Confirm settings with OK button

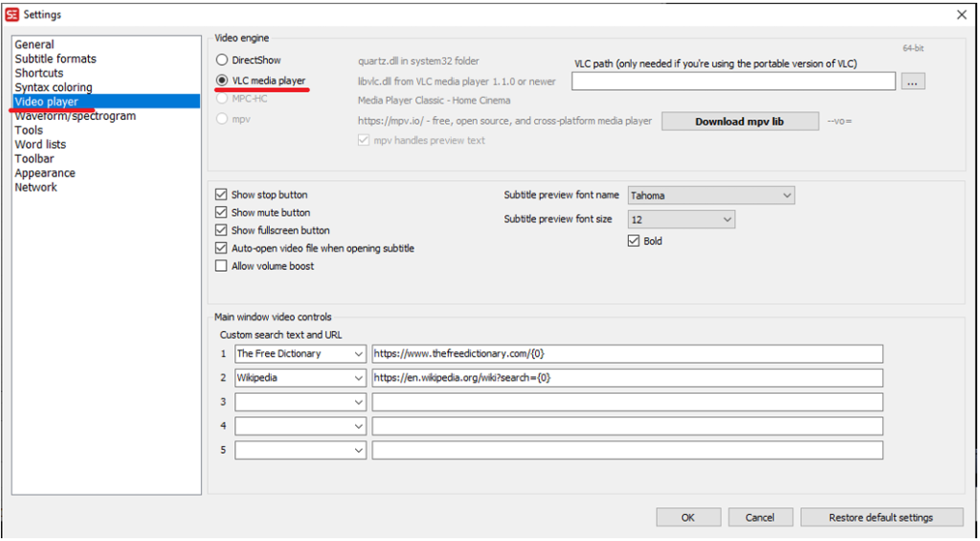688,517
